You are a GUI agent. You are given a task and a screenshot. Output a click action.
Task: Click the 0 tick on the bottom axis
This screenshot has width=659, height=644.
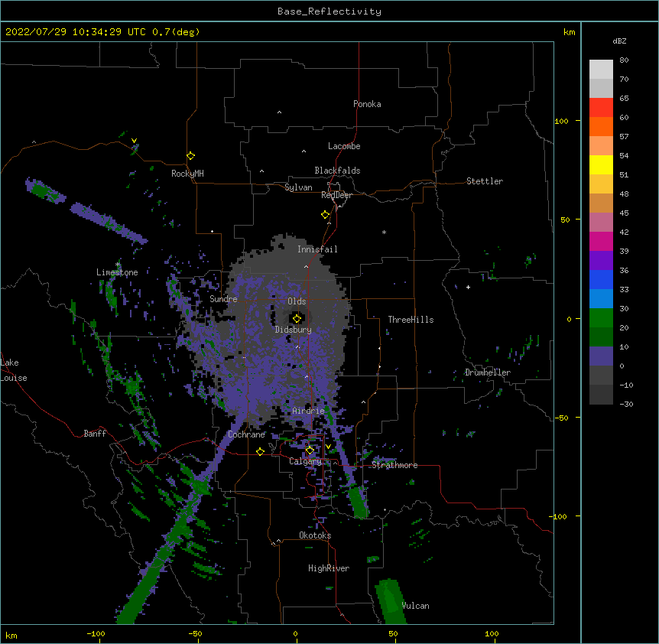pos(295,634)
